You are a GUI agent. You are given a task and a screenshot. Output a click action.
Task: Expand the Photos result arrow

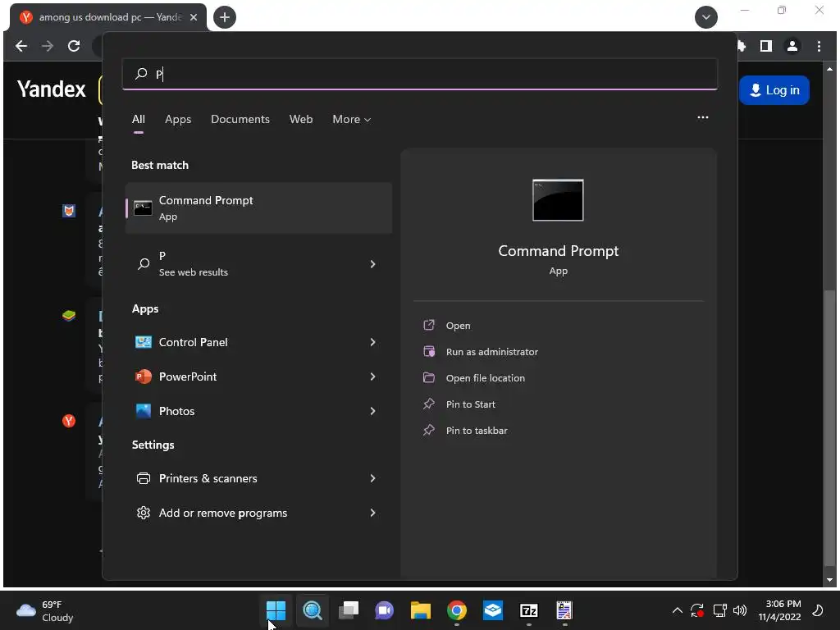tap(373, 411)
